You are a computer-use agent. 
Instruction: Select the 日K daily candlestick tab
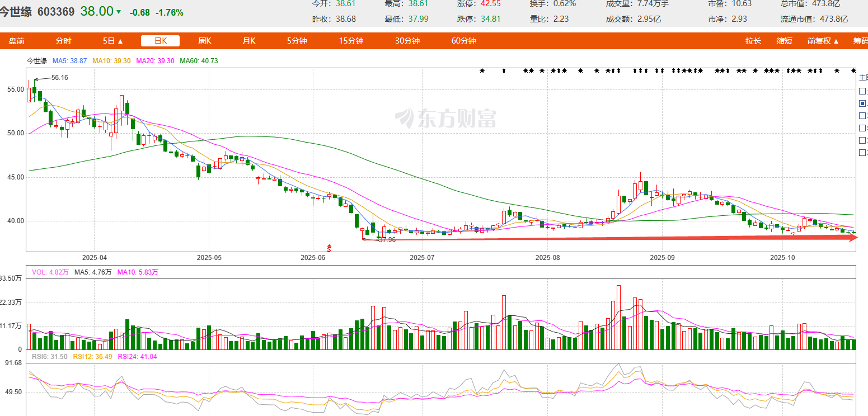point(161,41)
